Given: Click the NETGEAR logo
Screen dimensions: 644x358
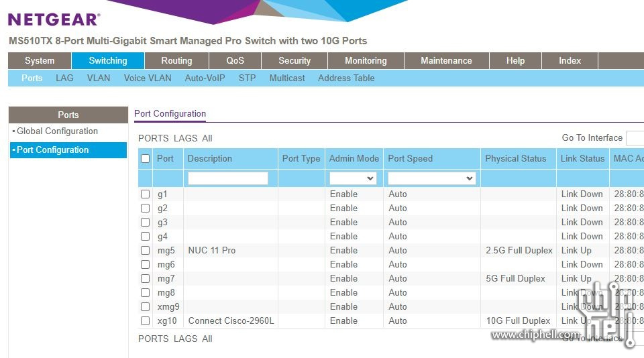Looking at the screenshot, I should pyautogui.click(x=54, y=19).
